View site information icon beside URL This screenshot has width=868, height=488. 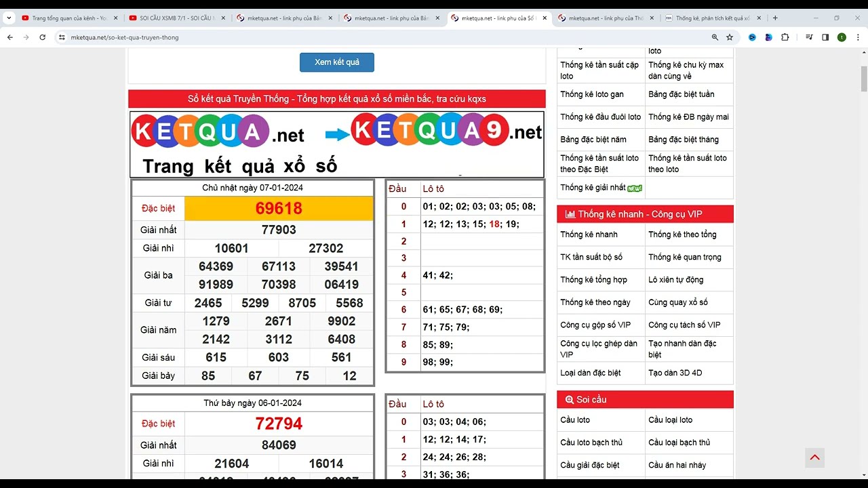pos(62,37)
